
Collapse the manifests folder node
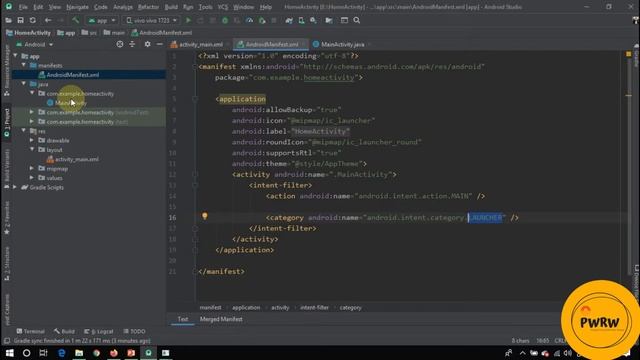(x=24, y=65)
